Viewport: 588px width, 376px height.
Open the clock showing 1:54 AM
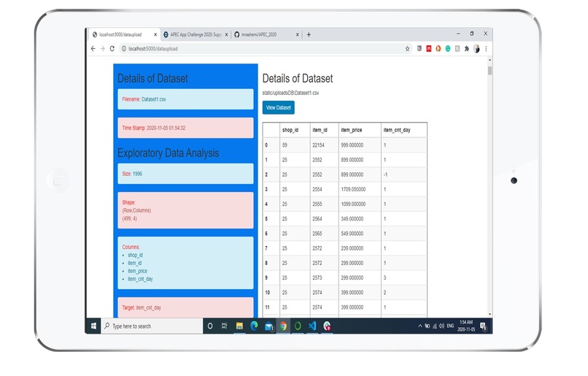point(466,326)
